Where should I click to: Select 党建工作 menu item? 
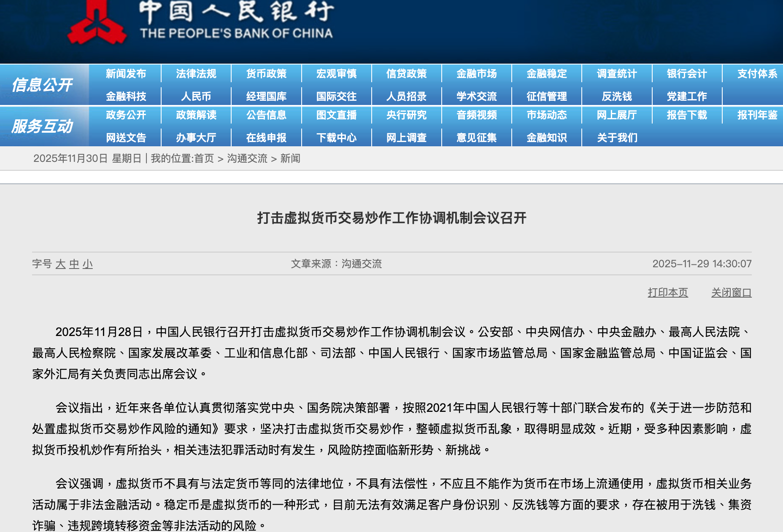click(x=687, y=96)
